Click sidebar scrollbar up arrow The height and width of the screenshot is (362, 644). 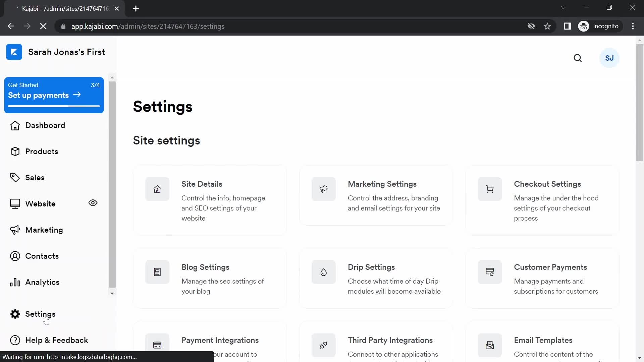tap(112, 77)
